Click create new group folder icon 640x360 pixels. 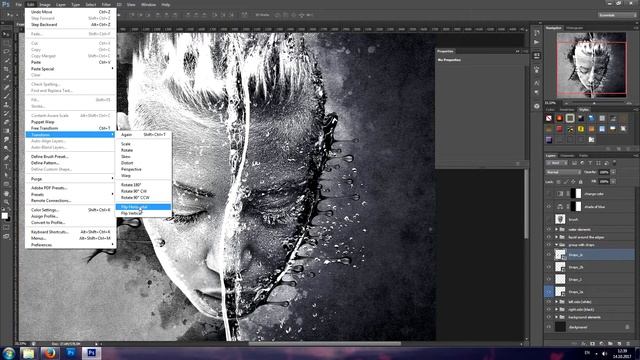[610, 344]
